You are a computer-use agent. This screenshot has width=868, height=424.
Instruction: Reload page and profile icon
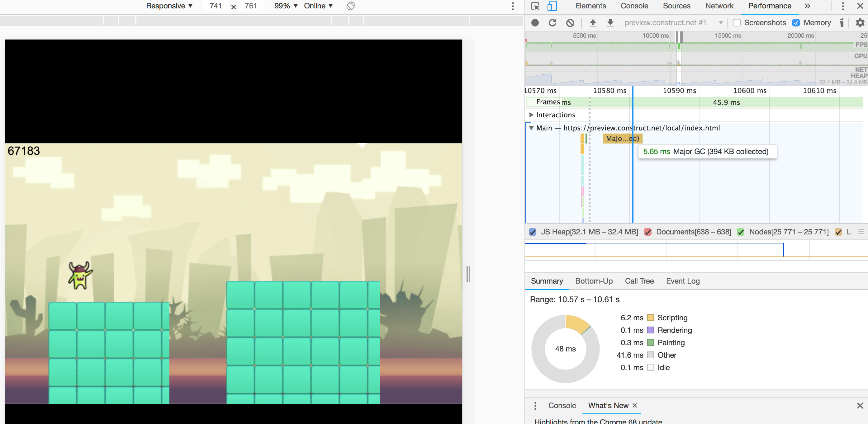click(x=552, y=22)
